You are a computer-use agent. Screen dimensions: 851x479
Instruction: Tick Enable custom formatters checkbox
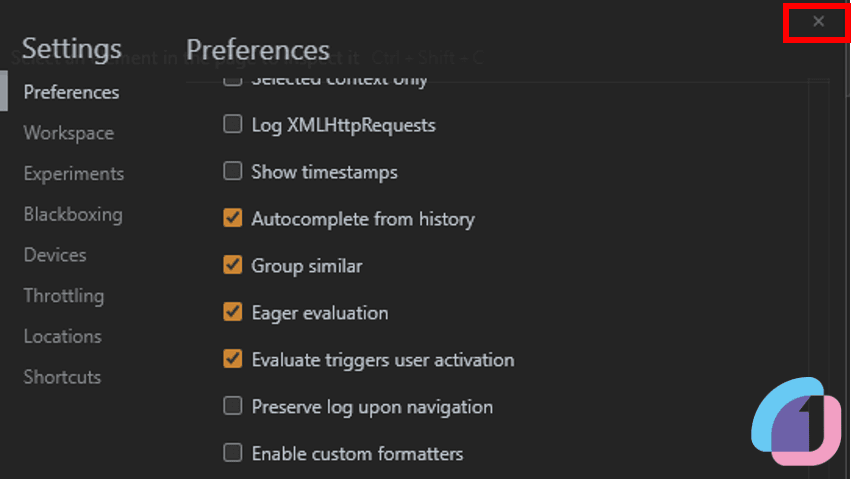[233, 453]
